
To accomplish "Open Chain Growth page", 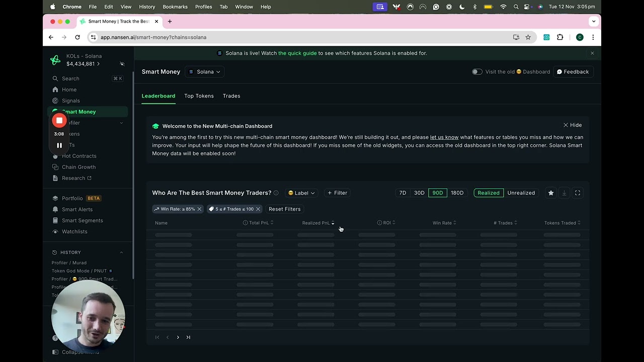I will [x=78, y=167].
